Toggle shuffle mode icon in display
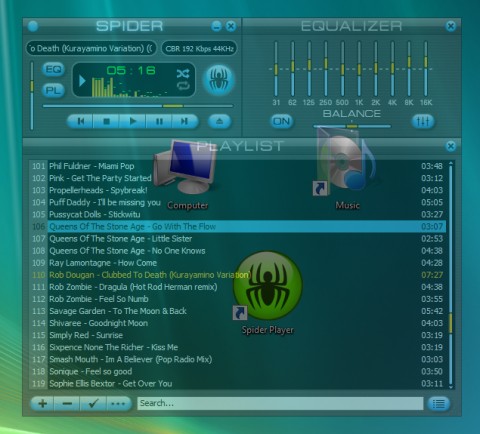480x434 pixels. point(183,73)
